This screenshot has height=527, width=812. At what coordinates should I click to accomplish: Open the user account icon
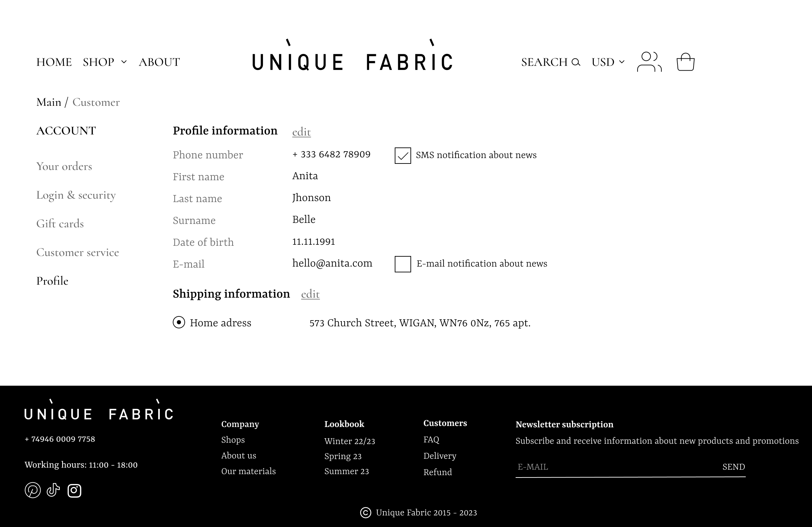click(649, 62)
